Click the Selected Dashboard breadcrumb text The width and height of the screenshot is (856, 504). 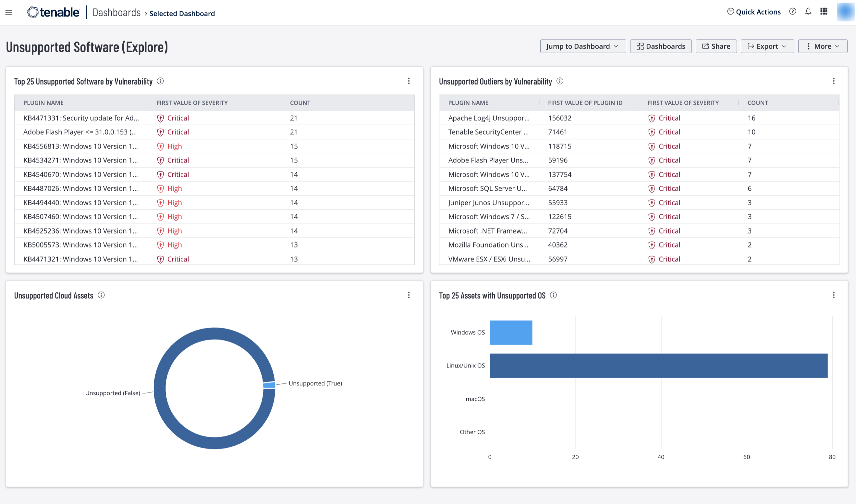pos(182,14)
